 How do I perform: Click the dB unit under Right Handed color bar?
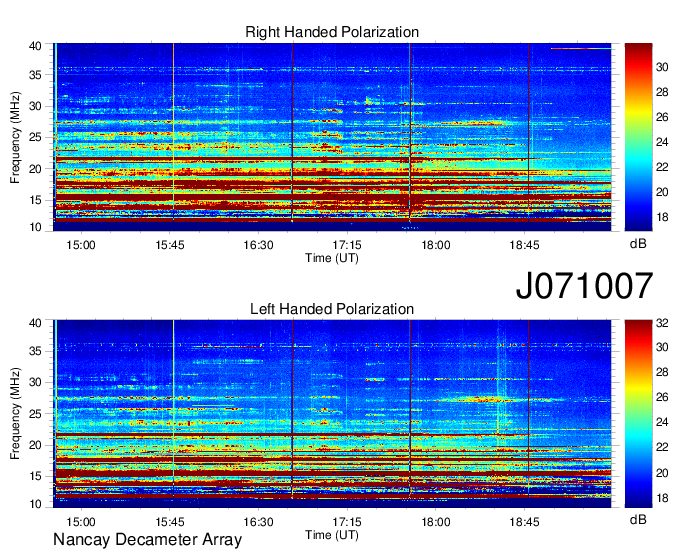click(x=638, y=244)
